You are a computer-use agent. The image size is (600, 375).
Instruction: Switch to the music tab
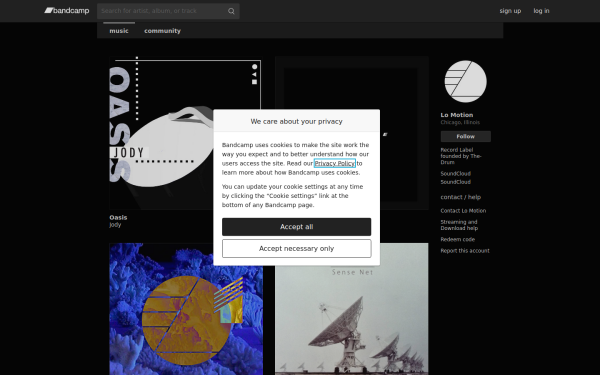pyautogui.click(x=119, y=31)
